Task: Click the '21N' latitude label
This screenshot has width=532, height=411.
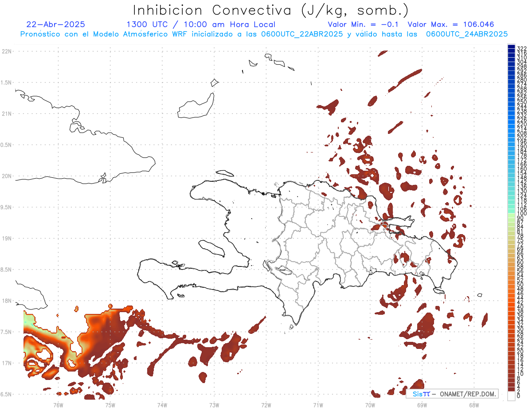Action: pos(7,114)
